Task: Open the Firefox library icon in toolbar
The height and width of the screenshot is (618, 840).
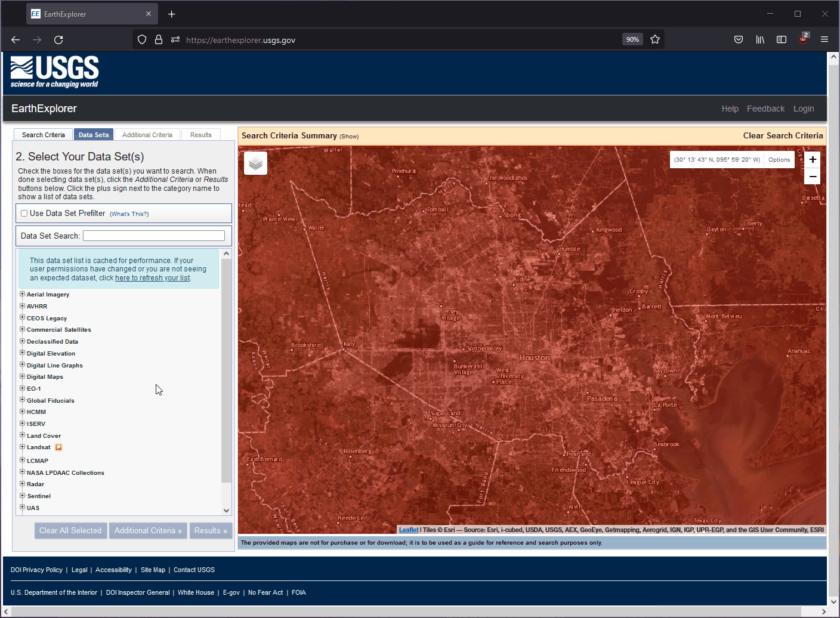Action: 759,39
